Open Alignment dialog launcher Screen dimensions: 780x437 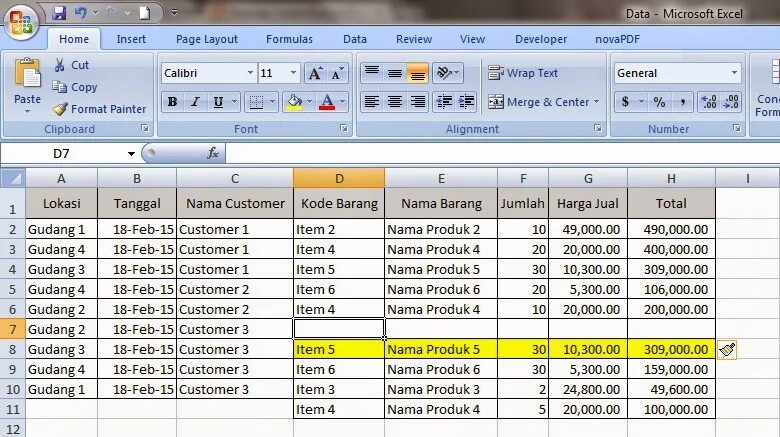[x=597, y=128]
